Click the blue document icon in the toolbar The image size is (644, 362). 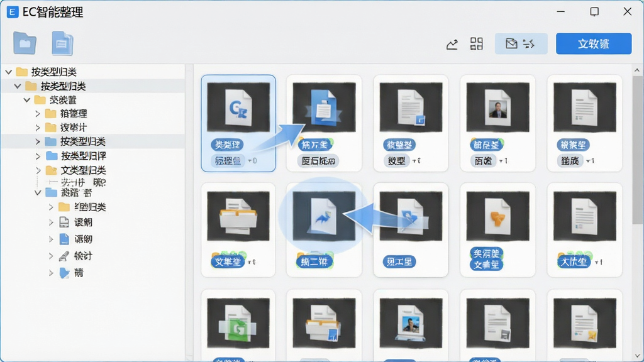click(x=62, y=43)
